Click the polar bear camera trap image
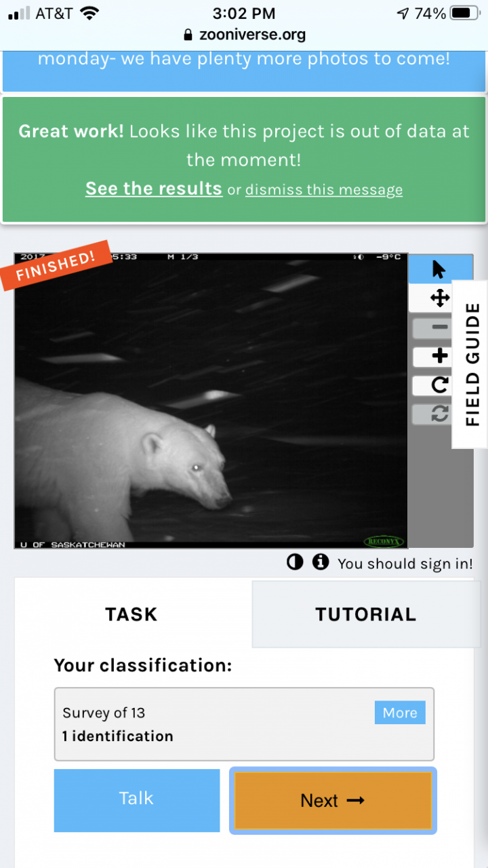The width and height of the screenshot is (488, 868). (x=211, y=401)
